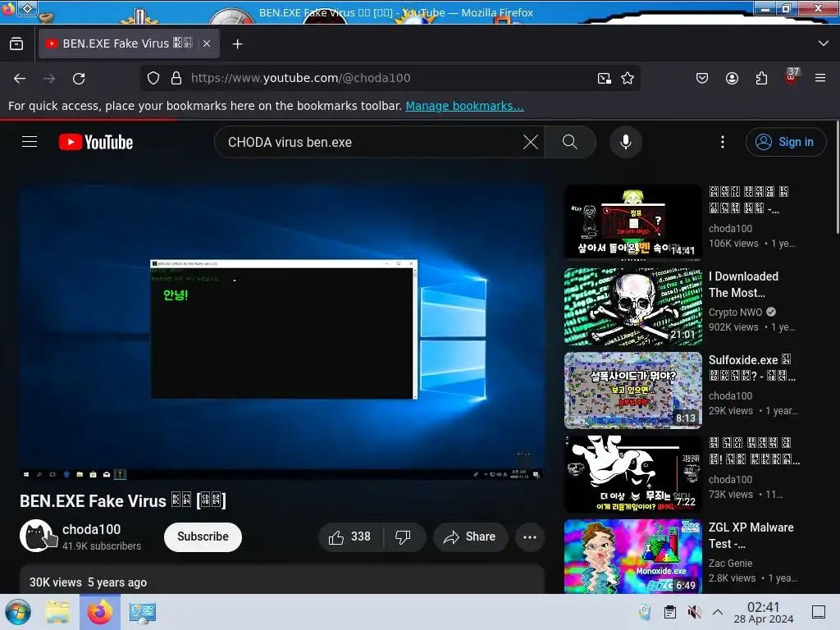Open the Zac Genie channel name

click(x=730, y=563)
